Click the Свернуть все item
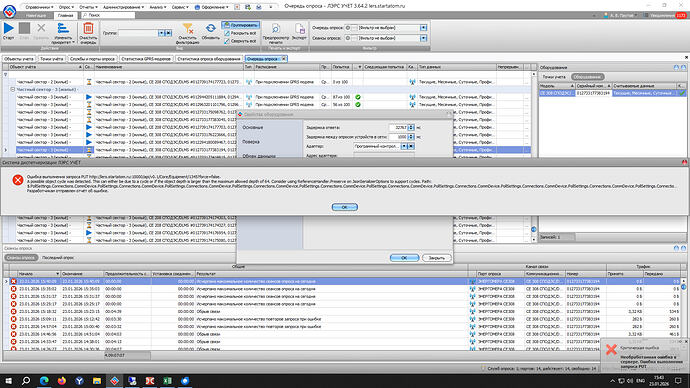 coord(240,41)
